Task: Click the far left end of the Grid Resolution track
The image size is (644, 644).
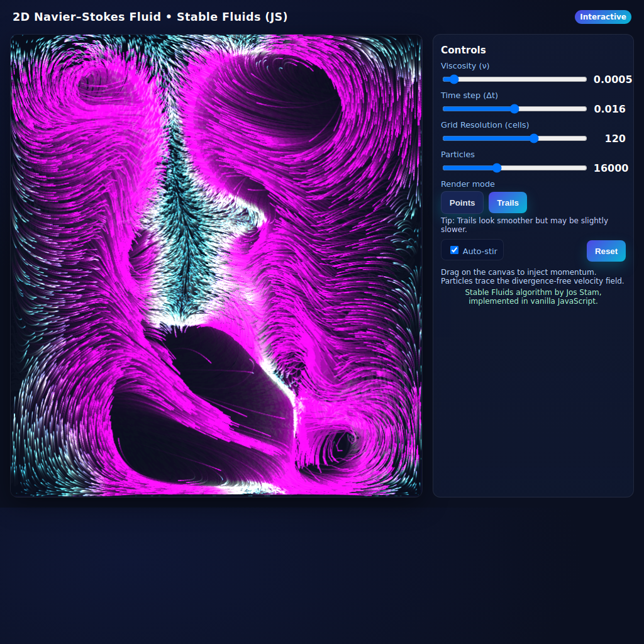Action: [x=445, y=138]
